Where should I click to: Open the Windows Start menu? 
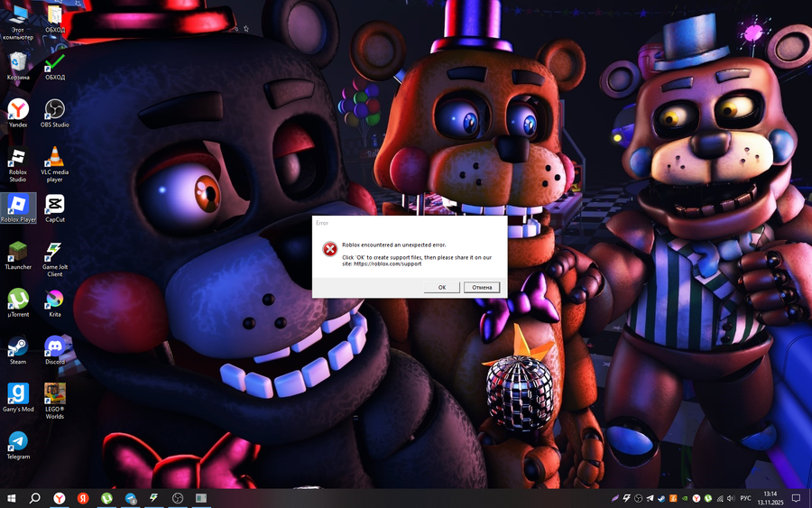click(x=10, y=498)
